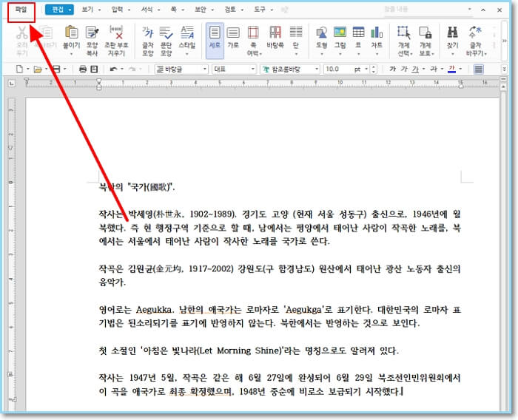Screen dimensions: 518x420
Task: Click the print icon
Action: [83, 69]
